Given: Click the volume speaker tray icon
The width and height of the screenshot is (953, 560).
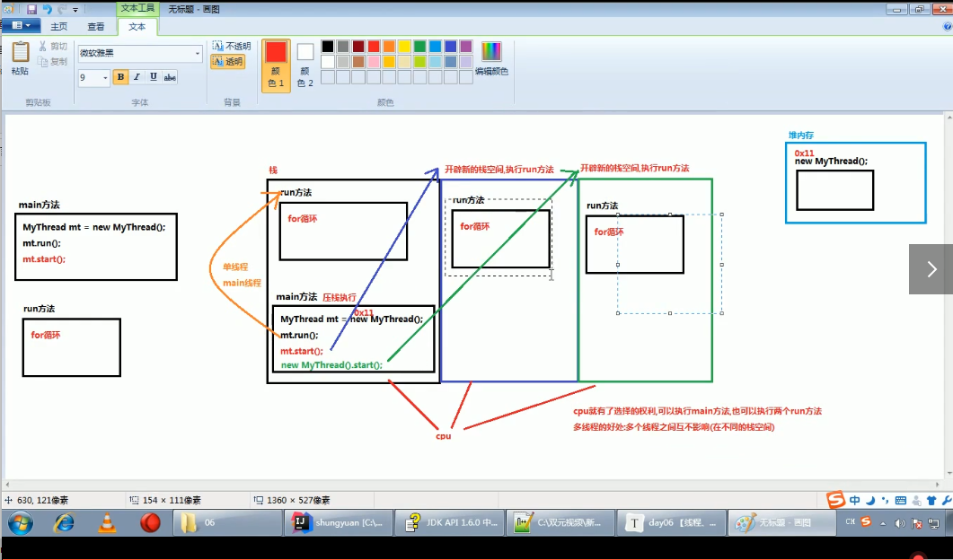Looking at the screenshot, I should pos(900,523).
